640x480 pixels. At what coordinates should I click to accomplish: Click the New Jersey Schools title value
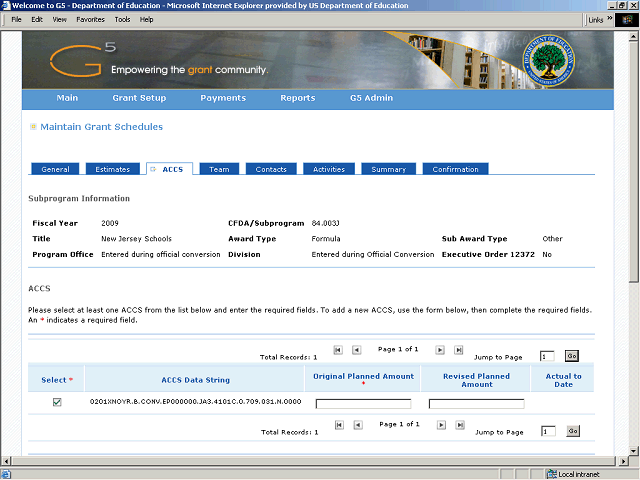click(x=136, y=239)
